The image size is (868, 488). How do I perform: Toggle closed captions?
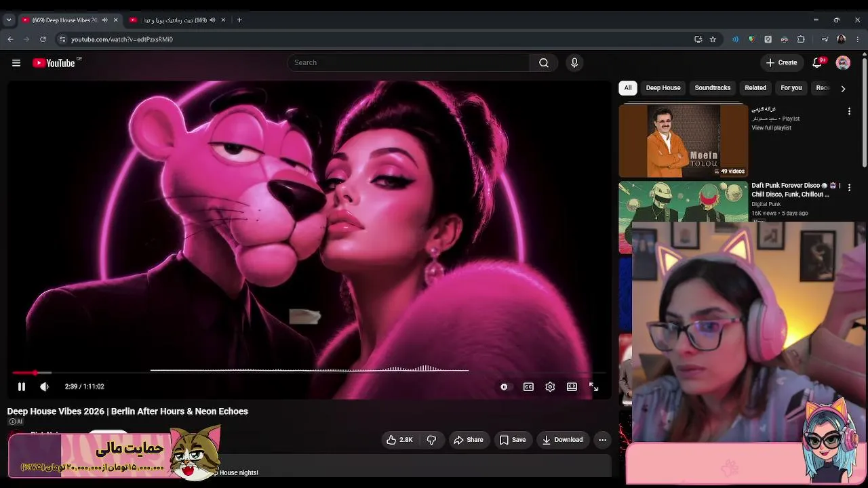pyautogui.click(x=528, y=386)
